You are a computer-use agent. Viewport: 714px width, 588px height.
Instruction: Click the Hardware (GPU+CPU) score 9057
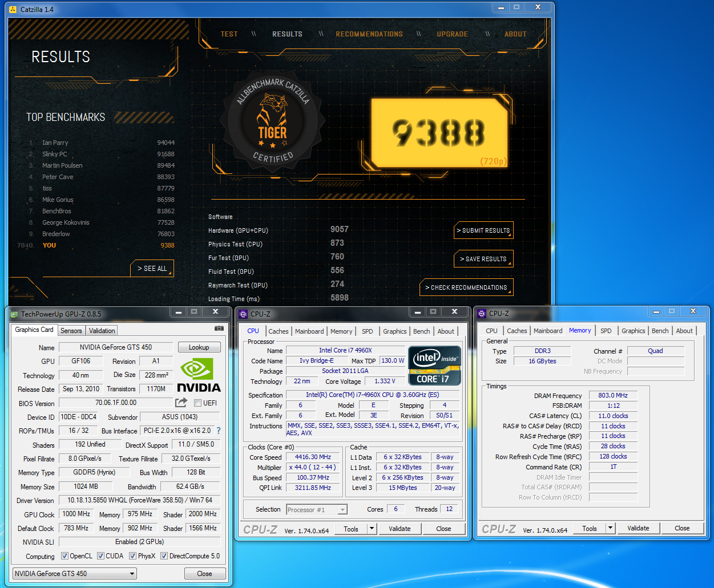[339, 229]
